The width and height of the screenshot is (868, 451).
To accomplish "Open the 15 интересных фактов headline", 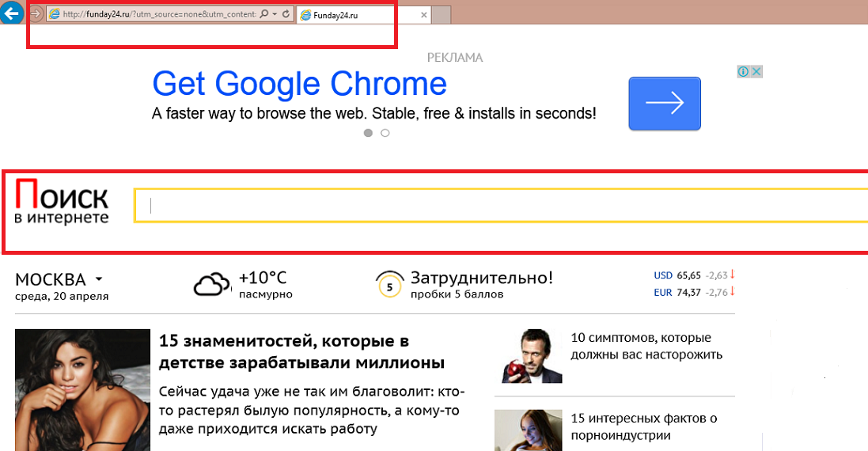I will click(x=644, y=426).
